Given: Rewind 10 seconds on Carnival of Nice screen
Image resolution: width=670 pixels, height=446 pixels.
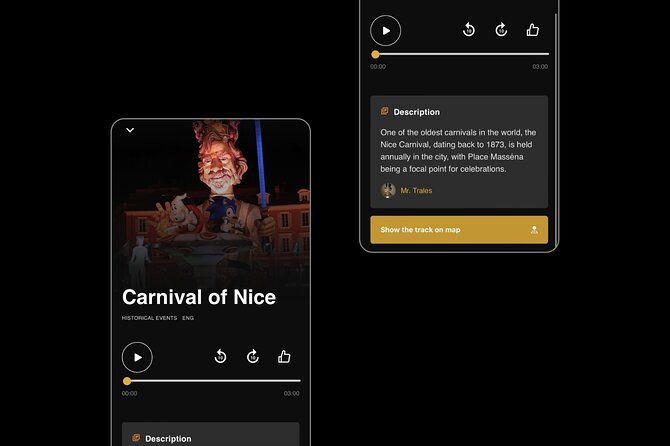Looking at the screenshot, I should pos(220,356).
